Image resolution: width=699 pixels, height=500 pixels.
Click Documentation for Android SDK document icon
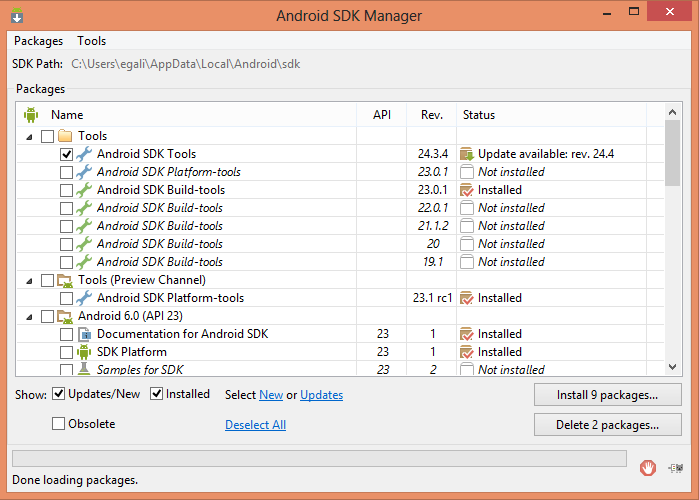click(x=84, y=334)
